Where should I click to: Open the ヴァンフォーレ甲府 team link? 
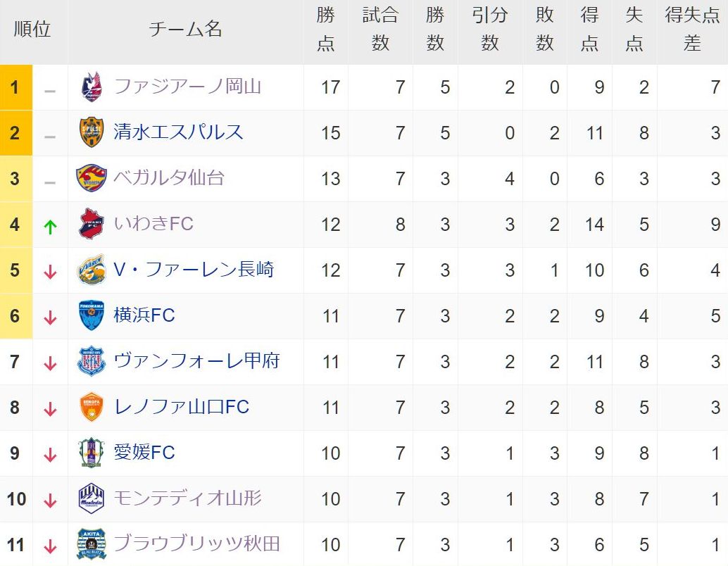[197, 360]
